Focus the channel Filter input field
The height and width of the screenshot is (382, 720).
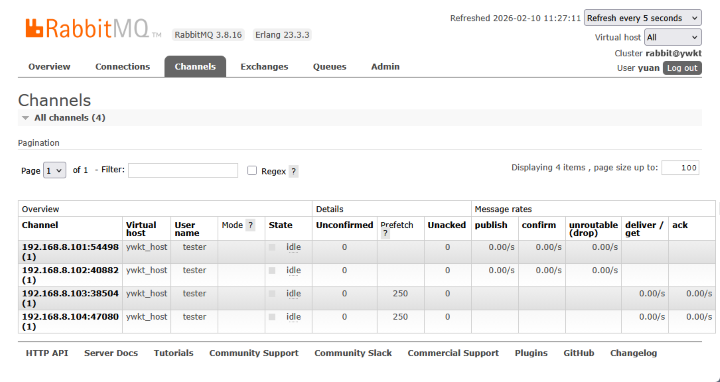tap(183, 170)
